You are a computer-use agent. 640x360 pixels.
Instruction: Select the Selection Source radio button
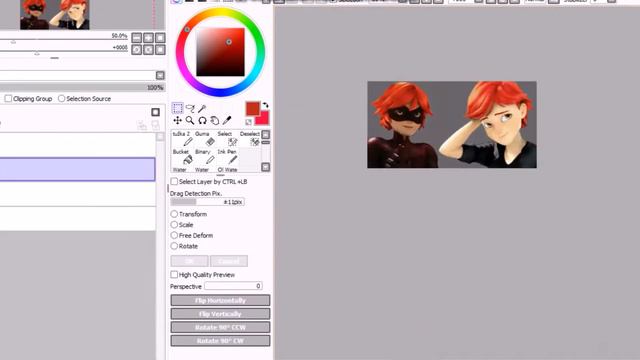click(62, 98)
